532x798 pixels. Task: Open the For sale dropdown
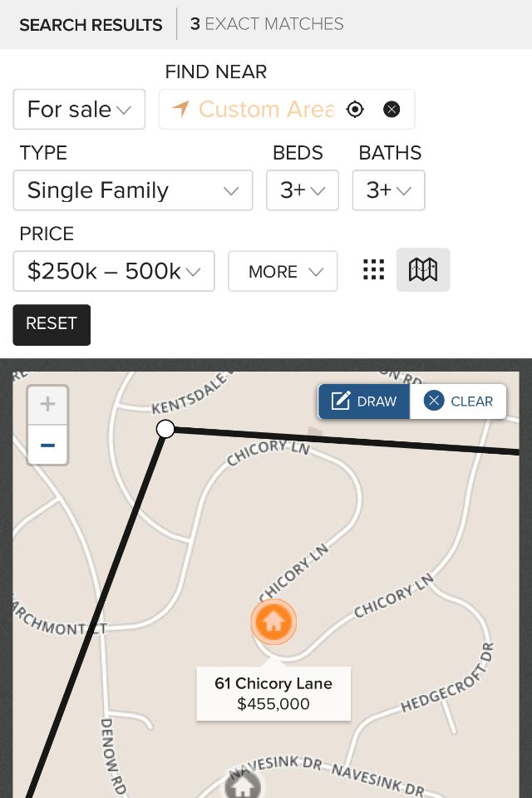click(x=79, y=110)
